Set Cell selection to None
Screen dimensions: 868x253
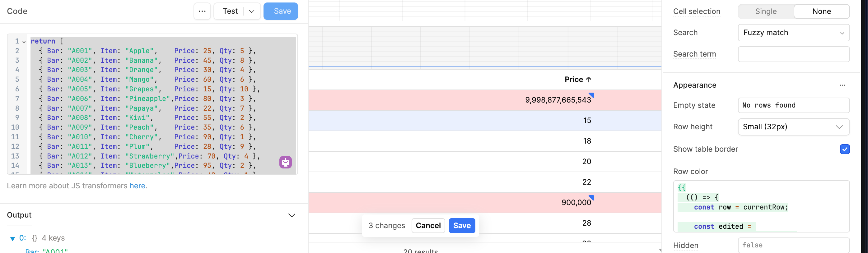click(x=821, y=11)
